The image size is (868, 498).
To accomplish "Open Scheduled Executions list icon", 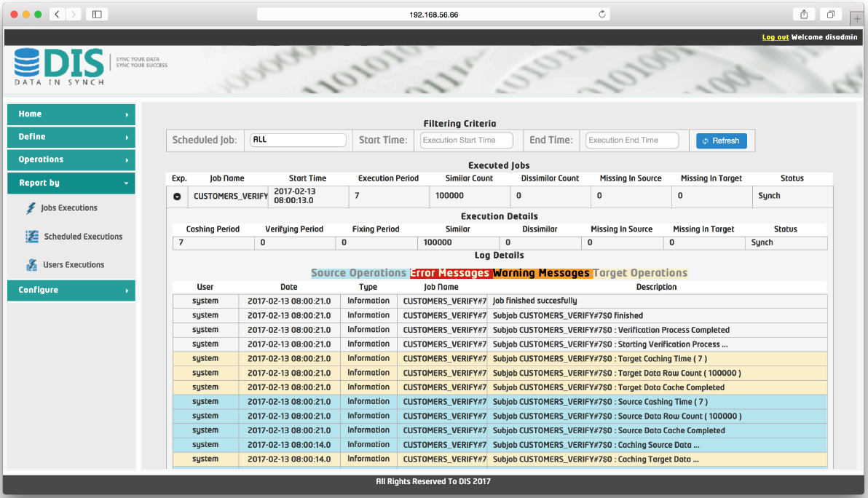I will coord(32,237).
